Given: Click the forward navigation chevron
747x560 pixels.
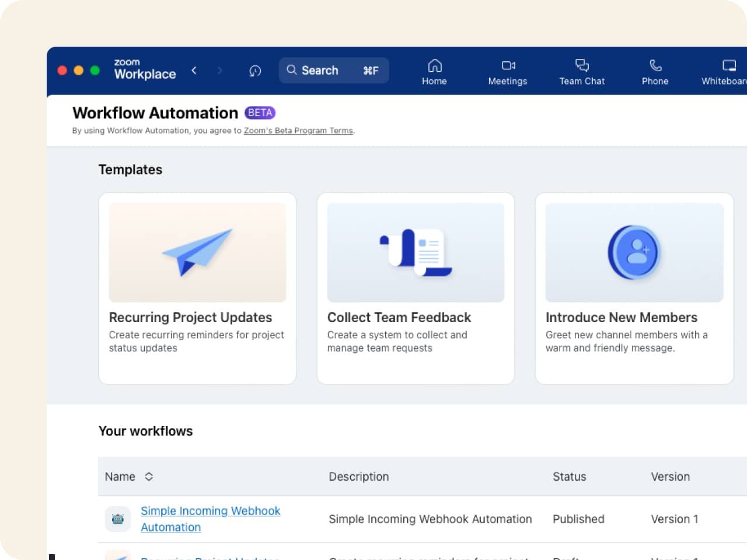Looking at the screenshot, I should point(220,70).
